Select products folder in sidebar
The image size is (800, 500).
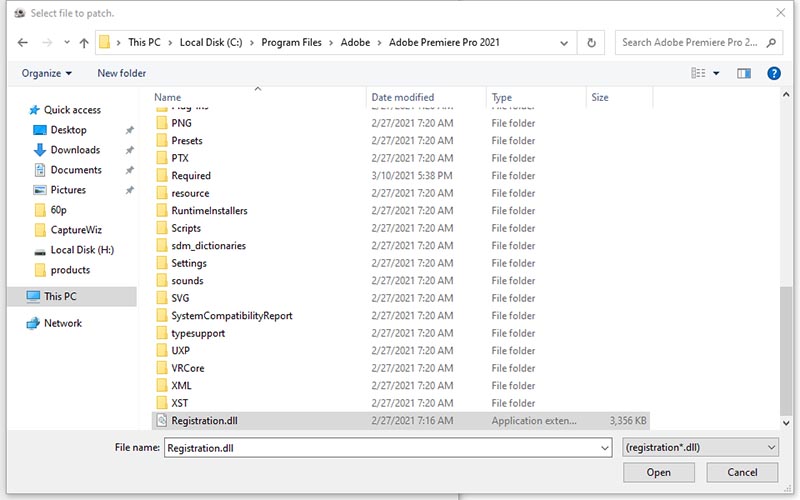62,270
